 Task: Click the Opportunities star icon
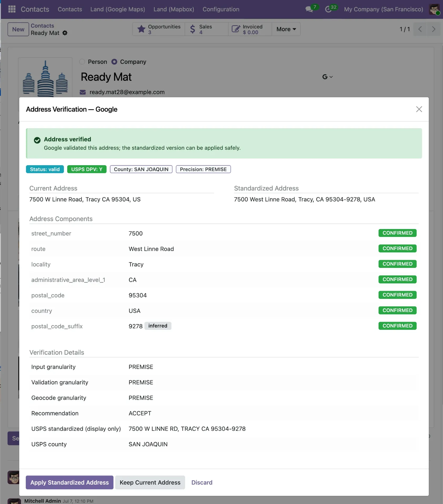click(141, 29)
